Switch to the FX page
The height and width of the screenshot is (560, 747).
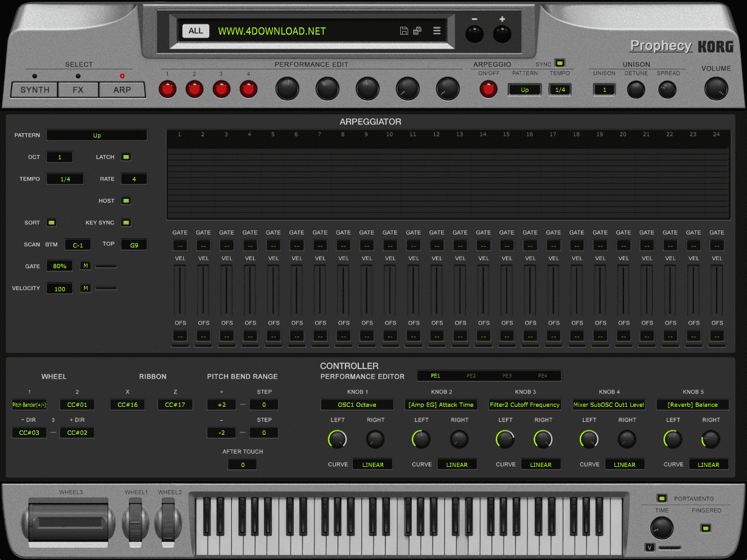pos(78,90)
